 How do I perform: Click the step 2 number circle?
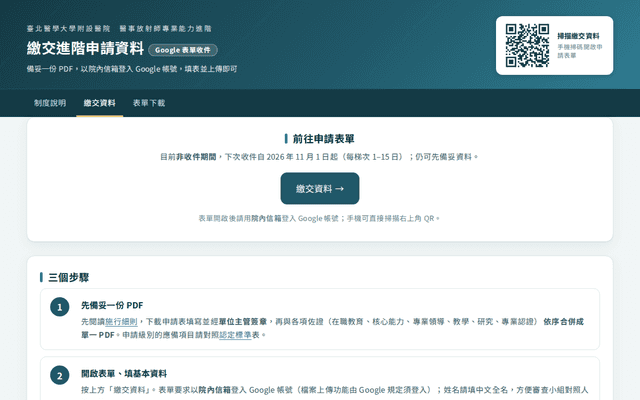pos(60,375)
